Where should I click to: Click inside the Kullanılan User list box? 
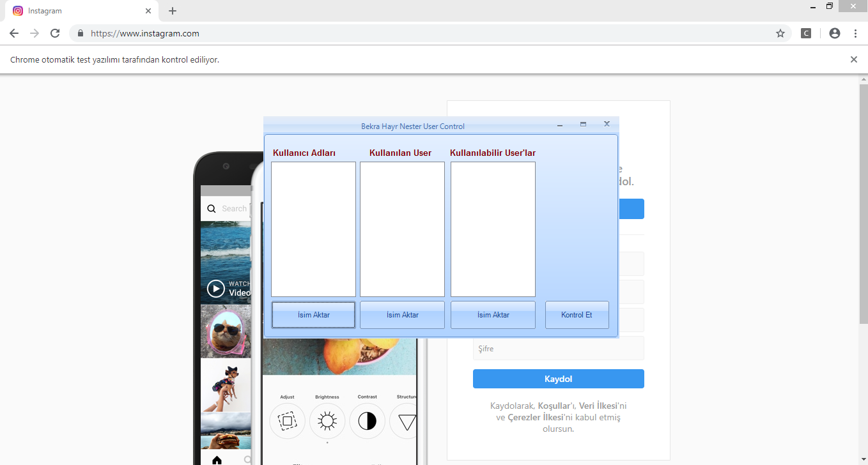pos(402,229)
